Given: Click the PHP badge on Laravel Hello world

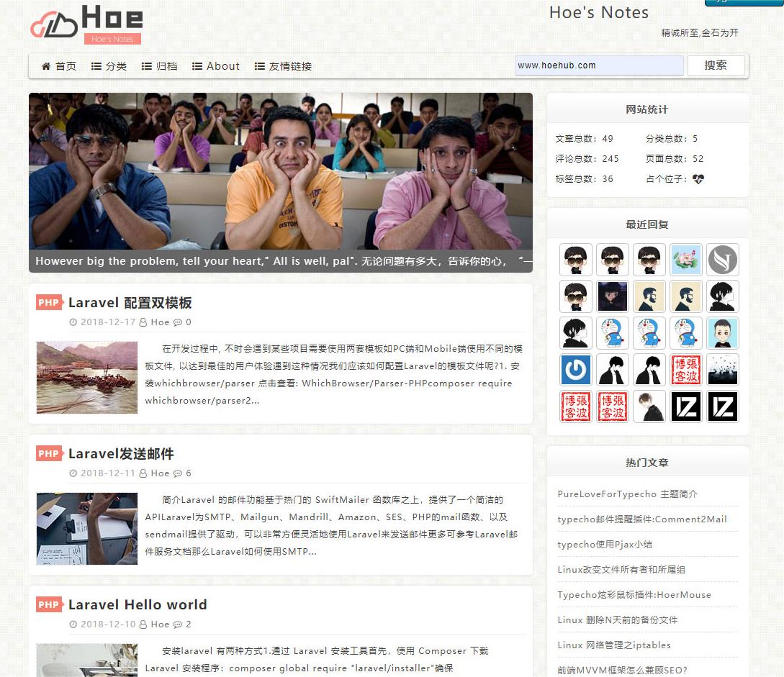Looking at the screenshot, I should 48,604.
